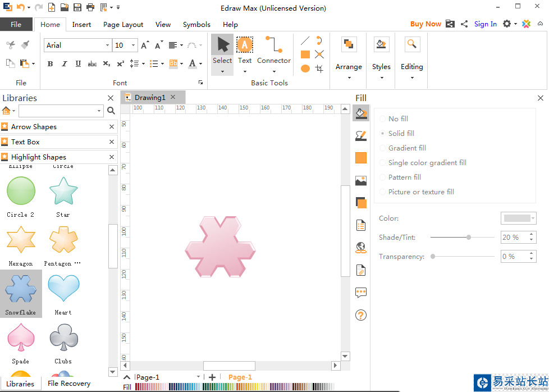Toggle Underline formatting
Image resolution: width=549 pixels, height=392 pixels.
78,64
